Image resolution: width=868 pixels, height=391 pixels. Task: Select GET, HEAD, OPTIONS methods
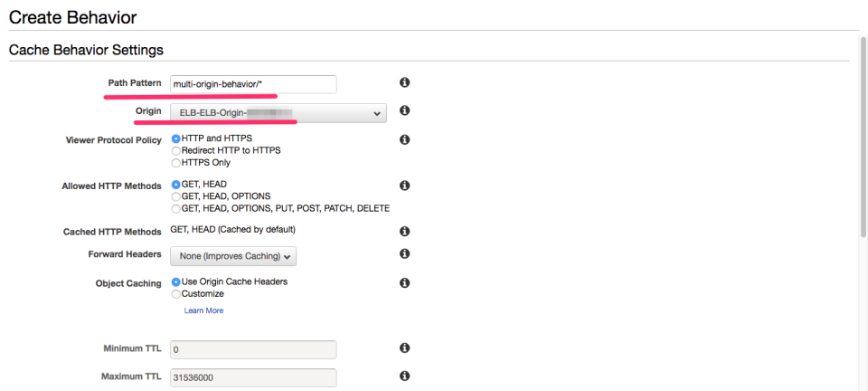176,196
